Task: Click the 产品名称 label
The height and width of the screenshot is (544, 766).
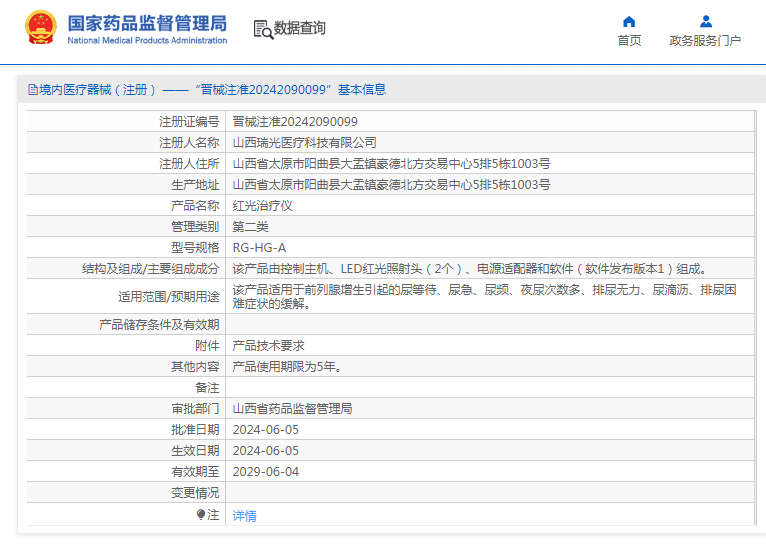Action: pyautogui.click(x=195, y=206)
